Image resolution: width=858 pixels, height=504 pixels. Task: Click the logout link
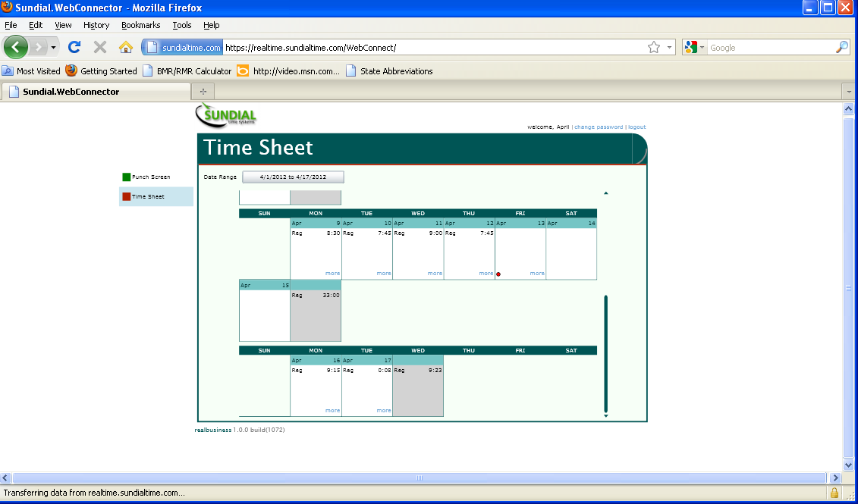tap(637, 127)
